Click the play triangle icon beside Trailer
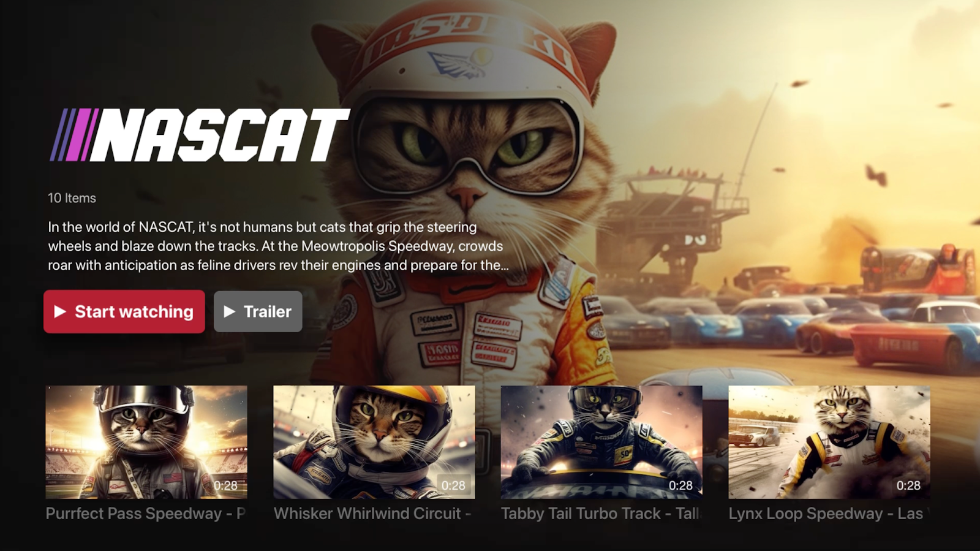This screenshot has width=980, height=551. [230, 311]
